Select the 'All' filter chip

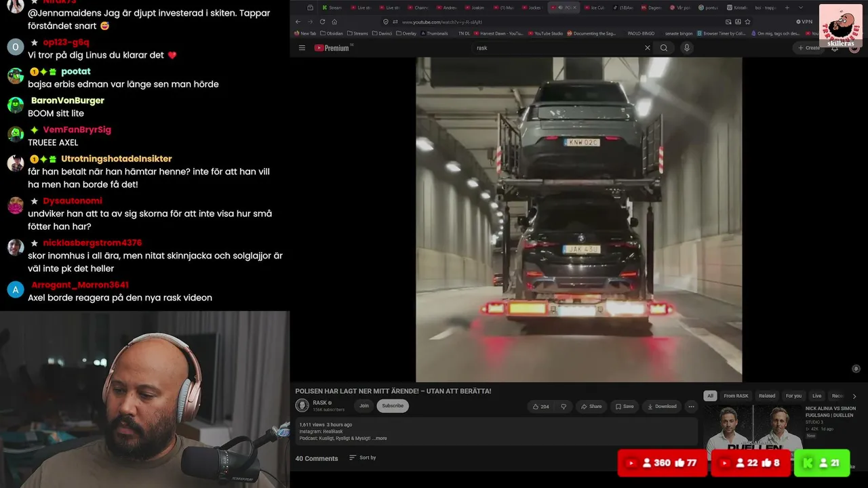(710, 396)
